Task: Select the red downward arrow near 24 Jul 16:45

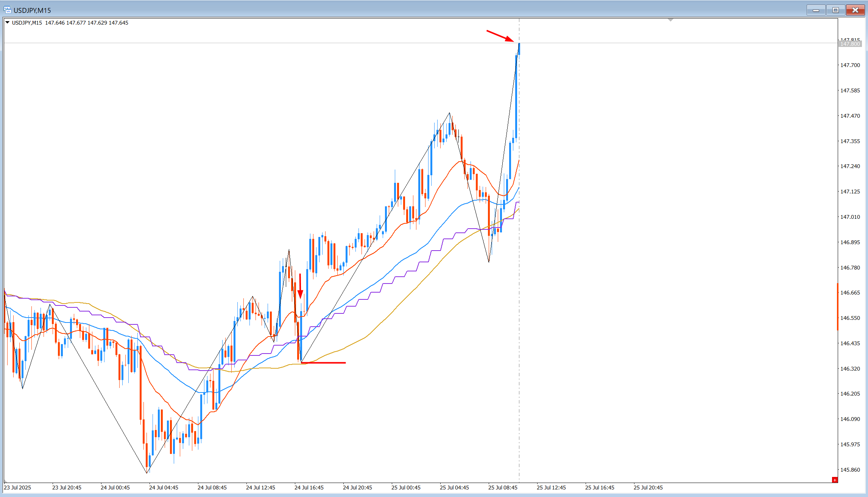Action: [300, 286]
